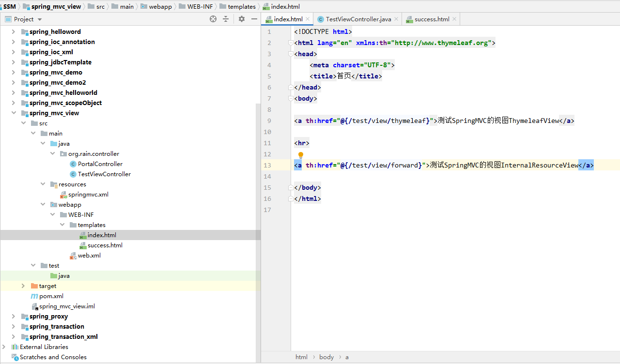Select spring_transaction_xml module

63,337
